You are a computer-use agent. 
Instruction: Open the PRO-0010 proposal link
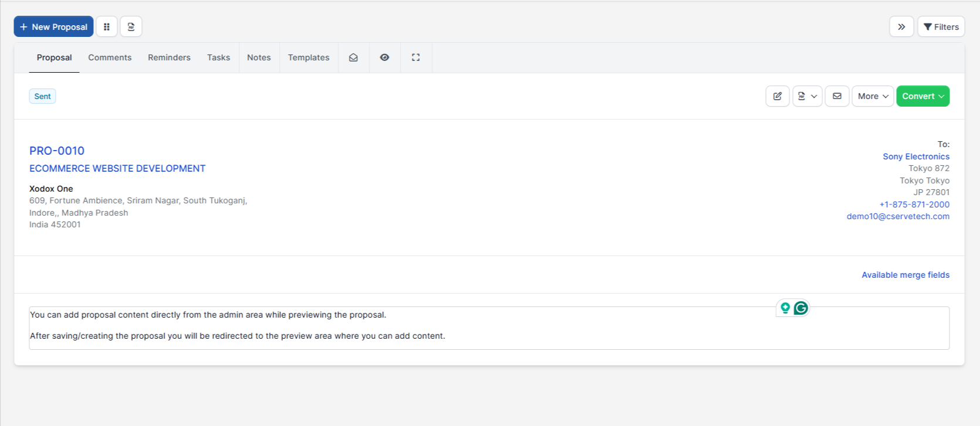pos(57,151)
